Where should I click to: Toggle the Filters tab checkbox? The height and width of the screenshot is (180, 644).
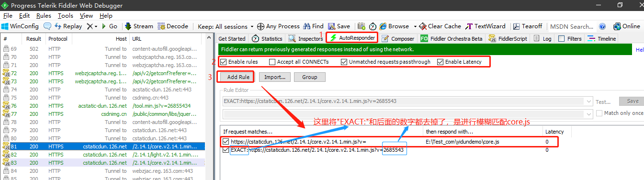pyautogui.click(x=561, y=38)
